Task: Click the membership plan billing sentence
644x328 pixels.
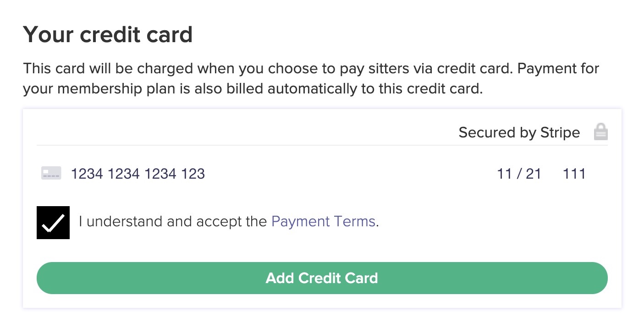Action: (x=253, y=88)
